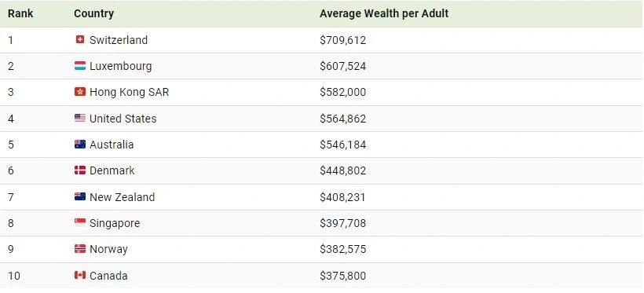
Task: Select the Hong Kong SAR text
Action: [130, 92]
